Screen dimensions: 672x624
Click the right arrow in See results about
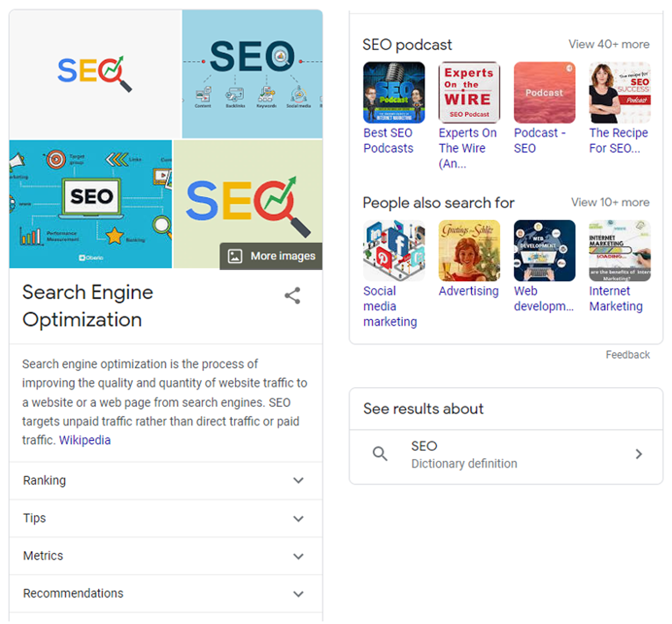click(639, 454)
